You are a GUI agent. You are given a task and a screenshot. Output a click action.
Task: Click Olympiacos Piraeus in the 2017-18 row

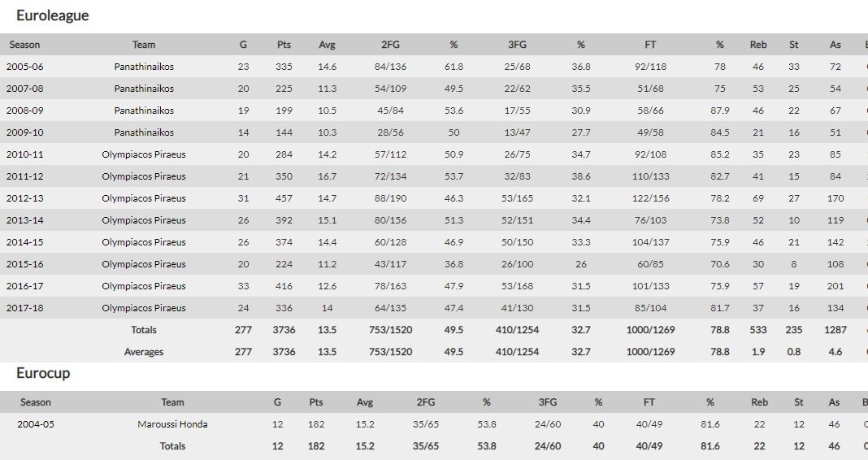tap(144, 308)
